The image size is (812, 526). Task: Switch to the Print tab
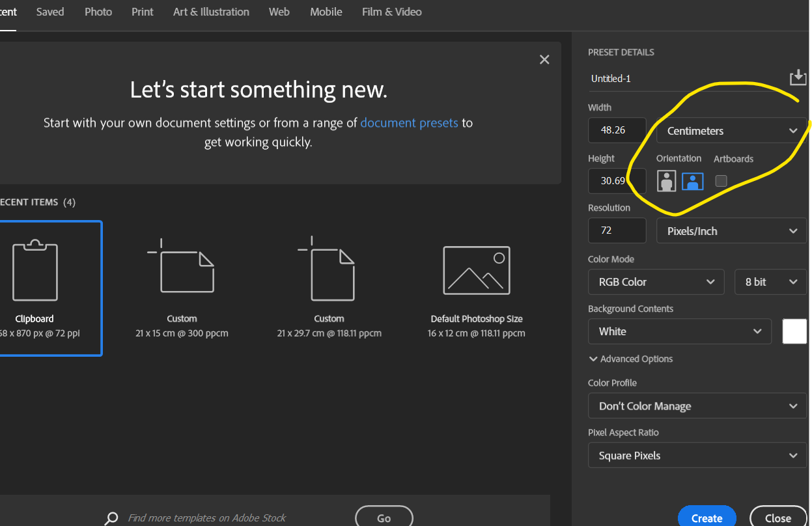(143, 12)
